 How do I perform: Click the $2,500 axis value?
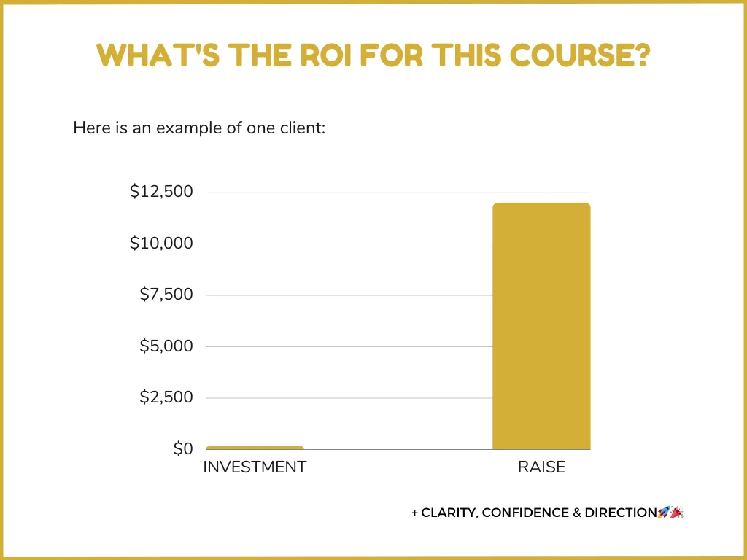166,397
